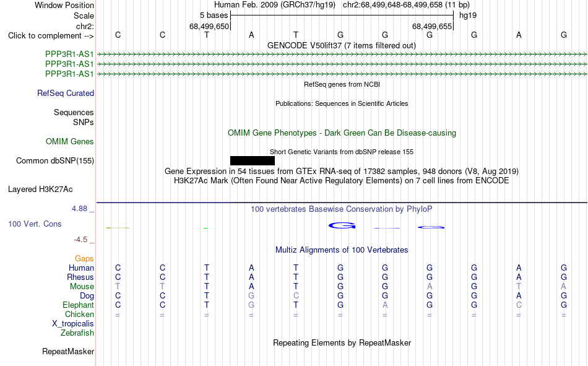Click the Rhesus species label
Screen dimensions: 588x366
(80, 277)
